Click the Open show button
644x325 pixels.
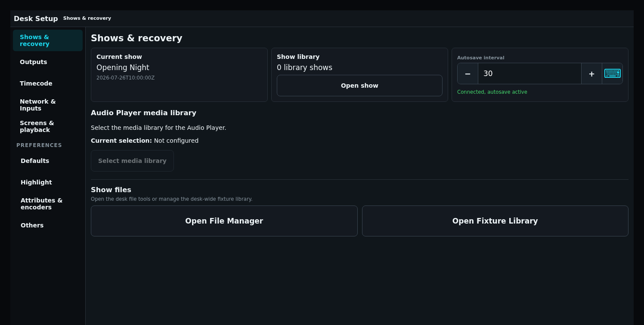[x=359, y=86]
